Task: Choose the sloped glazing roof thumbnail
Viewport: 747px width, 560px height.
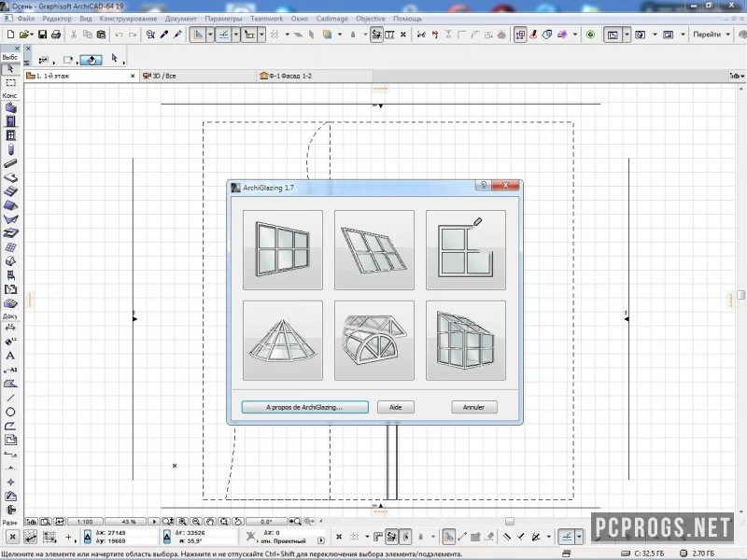Action: [x=374, y=250]
